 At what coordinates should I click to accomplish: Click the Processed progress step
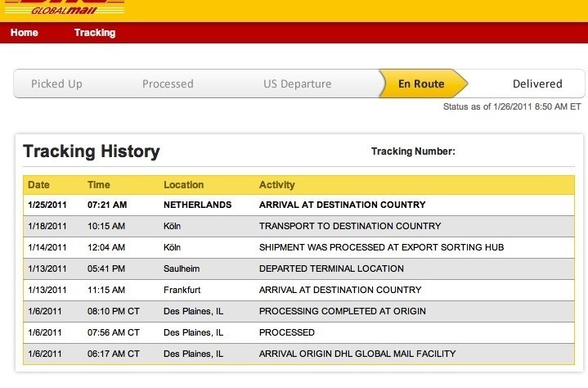(x=168, y=83)
